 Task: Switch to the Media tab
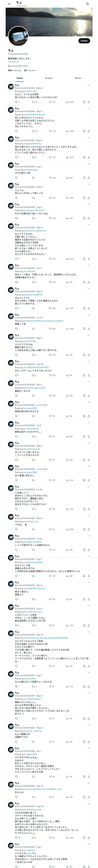78,78
